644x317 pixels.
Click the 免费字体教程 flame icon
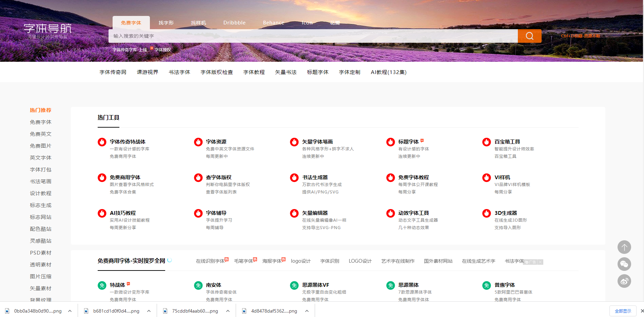[x=391, y=178]
